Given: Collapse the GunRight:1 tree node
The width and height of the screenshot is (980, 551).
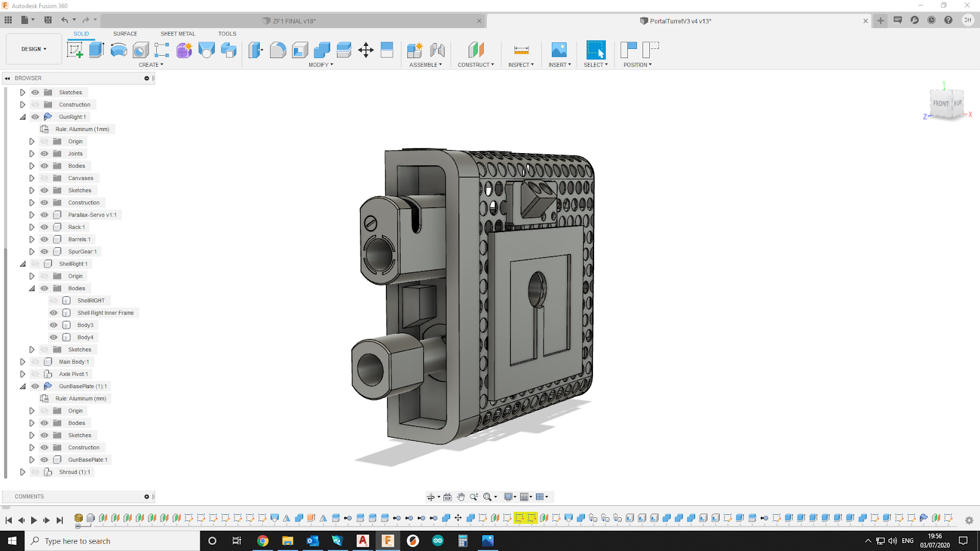Looking at the screenshot, I should [x=23, y=117].
